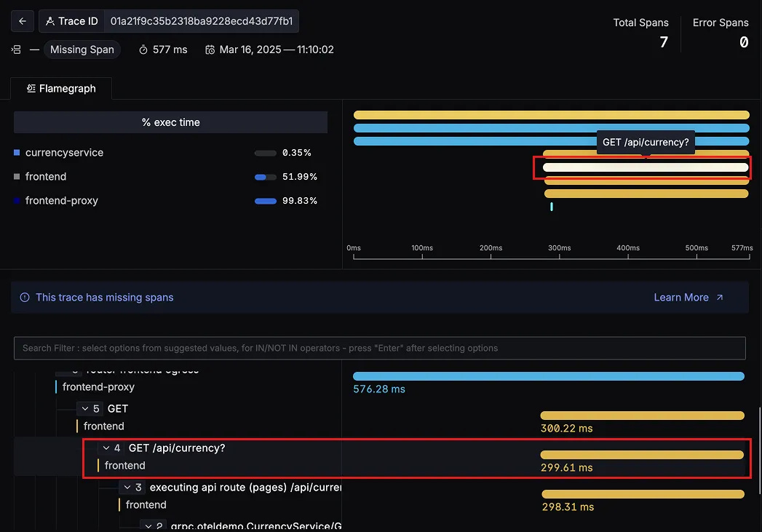Select the highlighted white span in flamegraph
The image size is (762, 532).
coord(646,167)
